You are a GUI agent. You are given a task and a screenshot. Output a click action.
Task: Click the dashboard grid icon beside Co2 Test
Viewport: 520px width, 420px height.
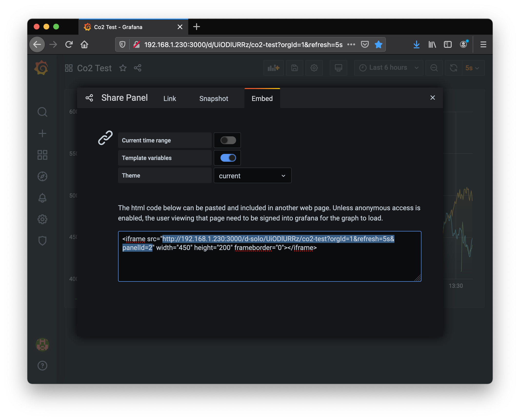click(69, 68)
